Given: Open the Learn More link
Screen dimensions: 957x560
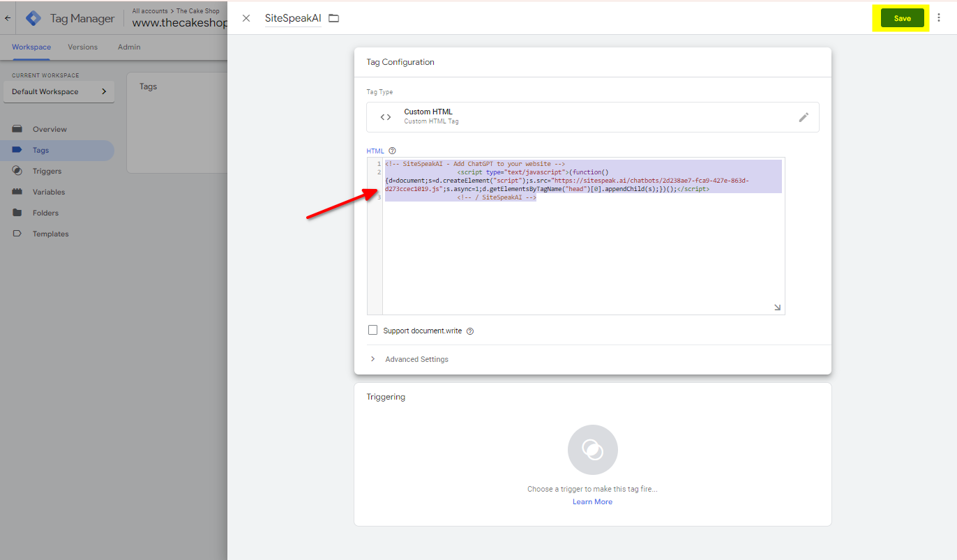Looking at the screenshot, I should pyautogui.click(x=592, y=501).
